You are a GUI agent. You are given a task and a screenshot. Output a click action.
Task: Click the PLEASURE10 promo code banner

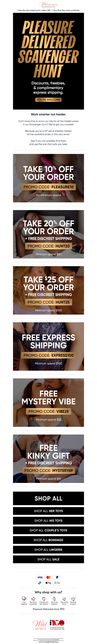[49, 178]
